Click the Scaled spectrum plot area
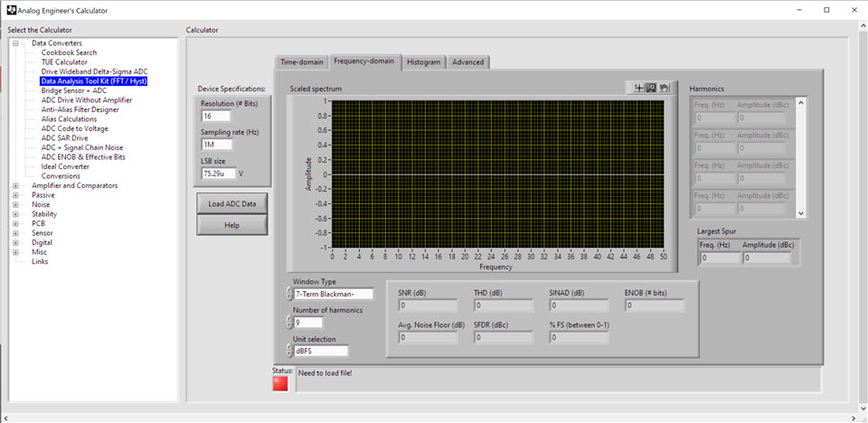The width and height of the screenshot is (868, 423). pyautogui.click(x=497, y=174)
